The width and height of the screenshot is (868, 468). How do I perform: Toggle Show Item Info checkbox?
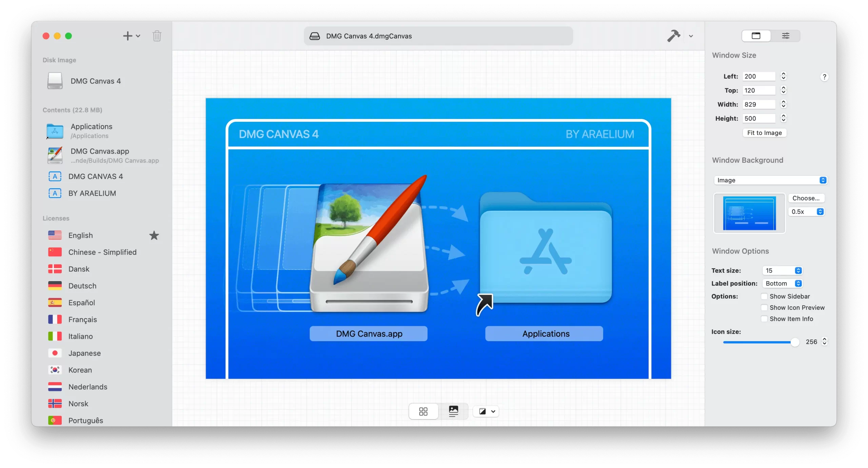point(764,319)
